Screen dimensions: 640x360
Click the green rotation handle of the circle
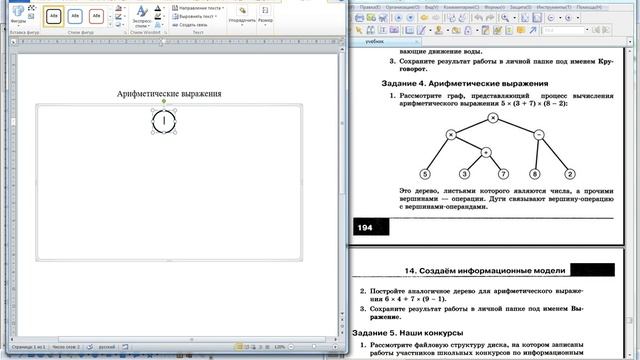click(164, 101)
